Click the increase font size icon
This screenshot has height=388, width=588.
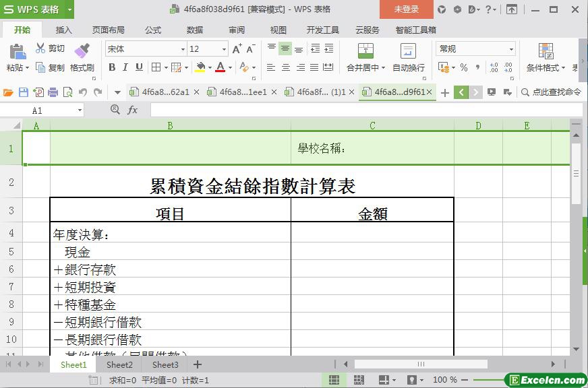coord(237,49)
